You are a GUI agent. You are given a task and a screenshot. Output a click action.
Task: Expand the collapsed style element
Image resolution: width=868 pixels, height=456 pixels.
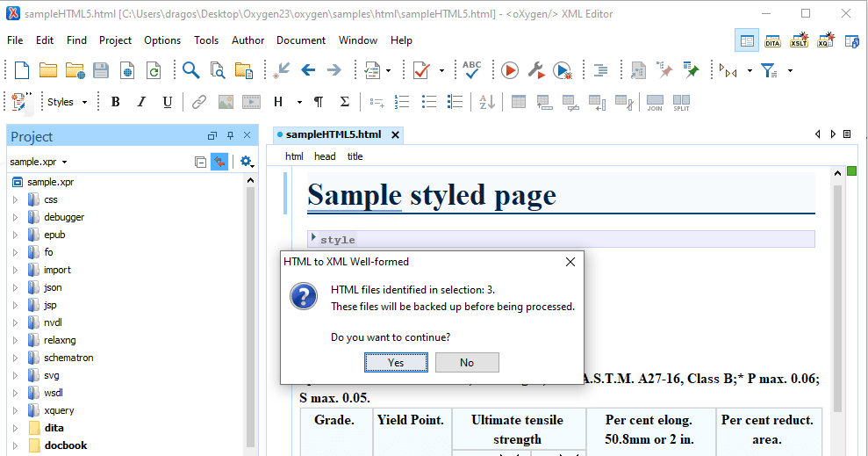tap(314, 238)
